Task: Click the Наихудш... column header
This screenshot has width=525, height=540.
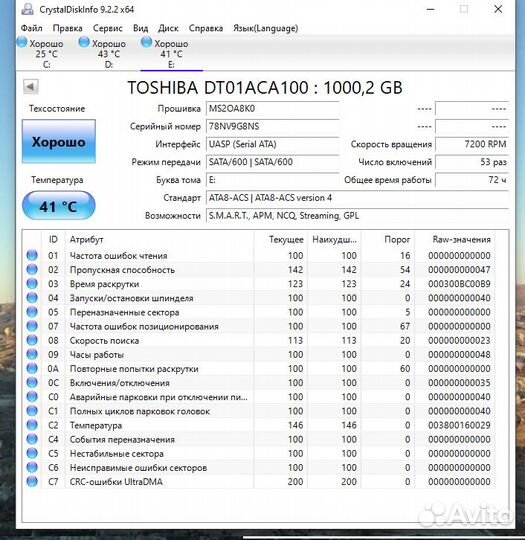Action: tap(334, 239)
